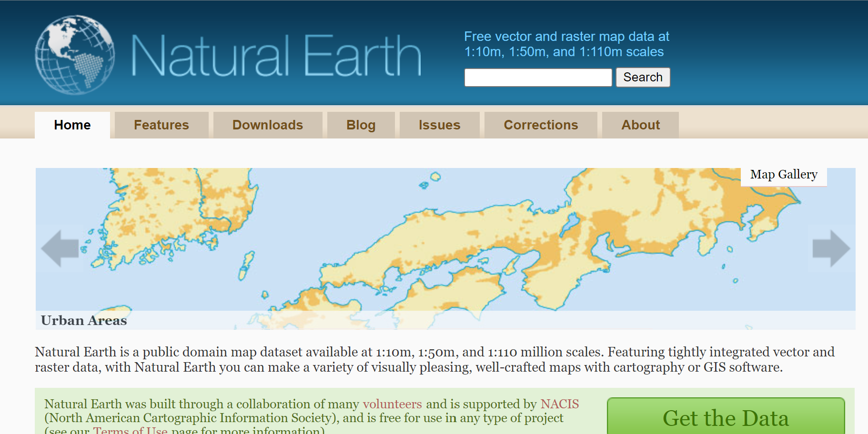Open the NACIS link

pyautogui.click(x=560, y=404)
